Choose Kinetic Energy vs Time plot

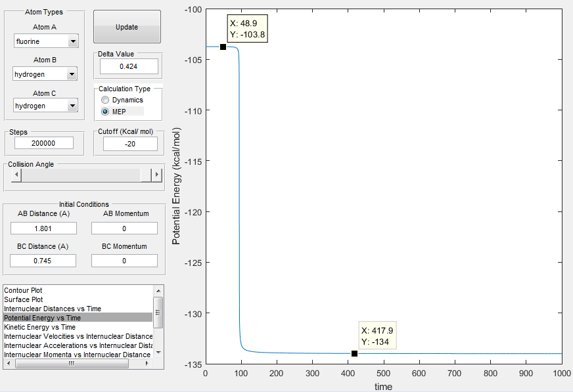40,327
